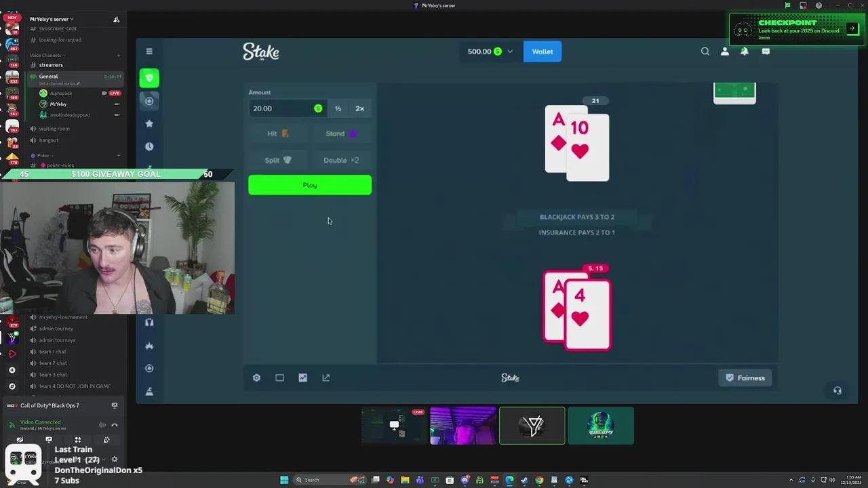
Task: Open the live stats chart icon
Action: [x=302, y=378]
